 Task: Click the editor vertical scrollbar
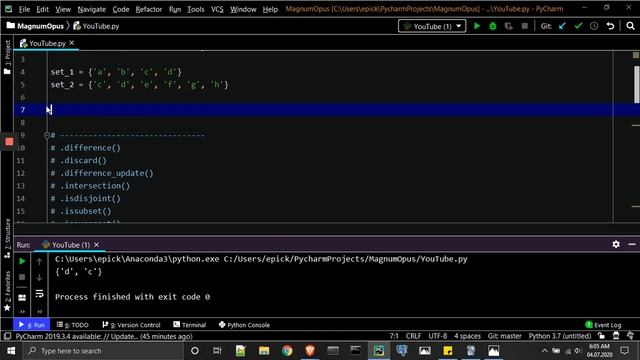click(636, 84)
